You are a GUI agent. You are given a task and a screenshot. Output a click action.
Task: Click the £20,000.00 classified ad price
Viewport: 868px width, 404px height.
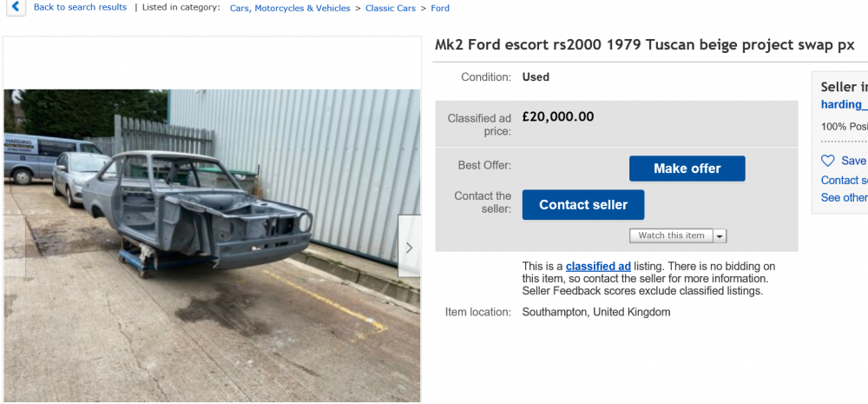click(x=558, y=116)
